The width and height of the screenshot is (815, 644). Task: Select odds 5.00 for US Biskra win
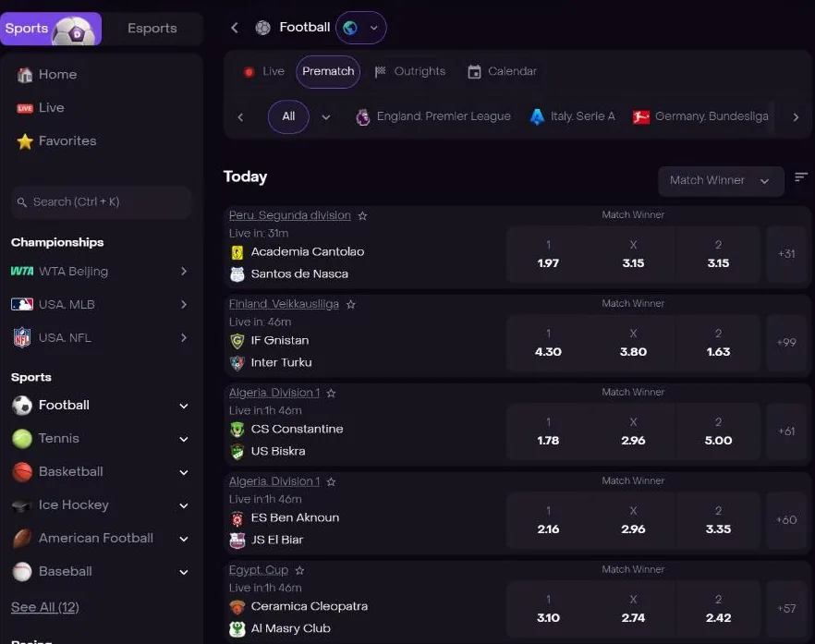coord(718,431)
